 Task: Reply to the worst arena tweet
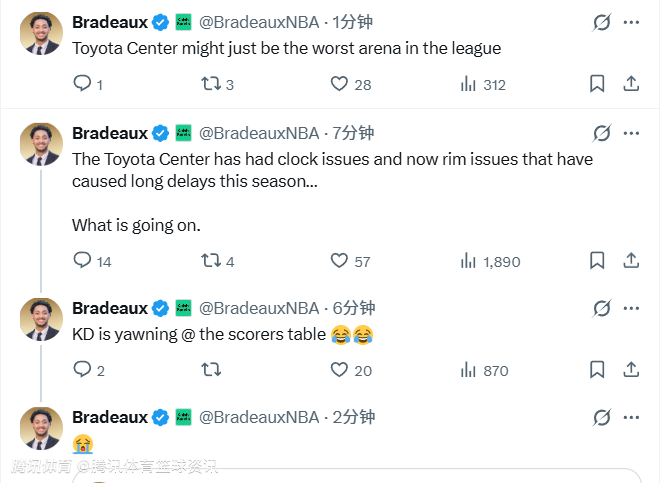tap(82, 85)
